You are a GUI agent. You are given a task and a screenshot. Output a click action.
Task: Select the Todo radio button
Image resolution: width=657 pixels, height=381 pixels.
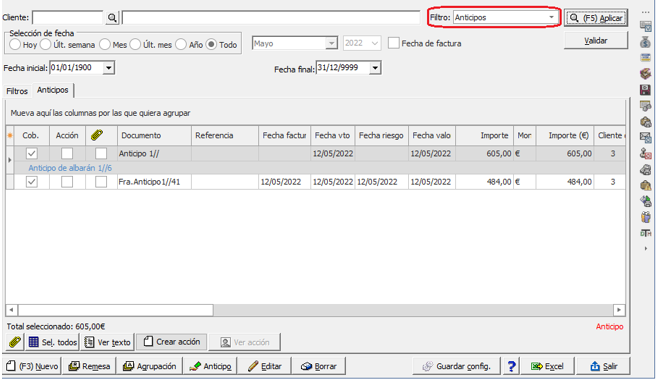(x=211, y=44)
